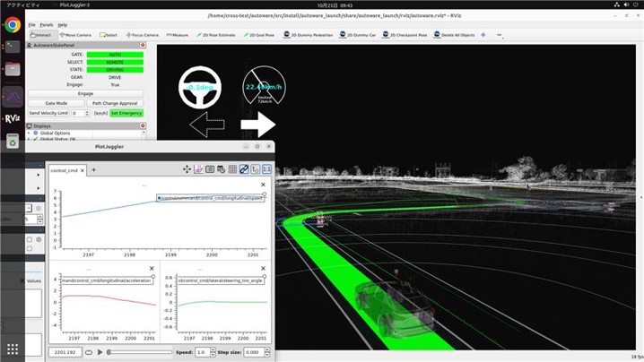Click Send Velocity Limit button
This screenshot has width=644, height=362.
tap(48, 113)
